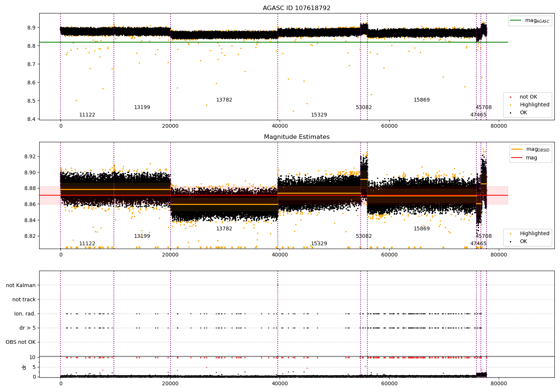Click the 8.5 y-axis tick label
The image size is (560, 392).
31,101
